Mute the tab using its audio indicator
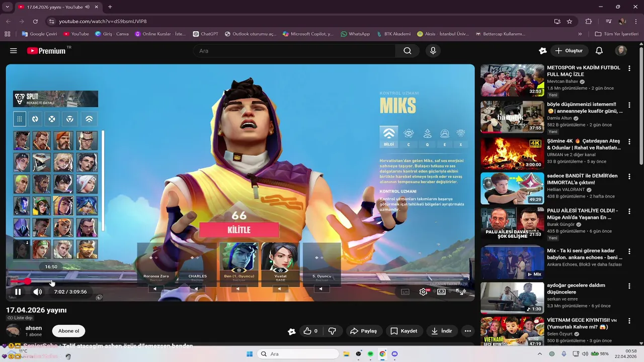The image size is (644, 362). [87, 7]
